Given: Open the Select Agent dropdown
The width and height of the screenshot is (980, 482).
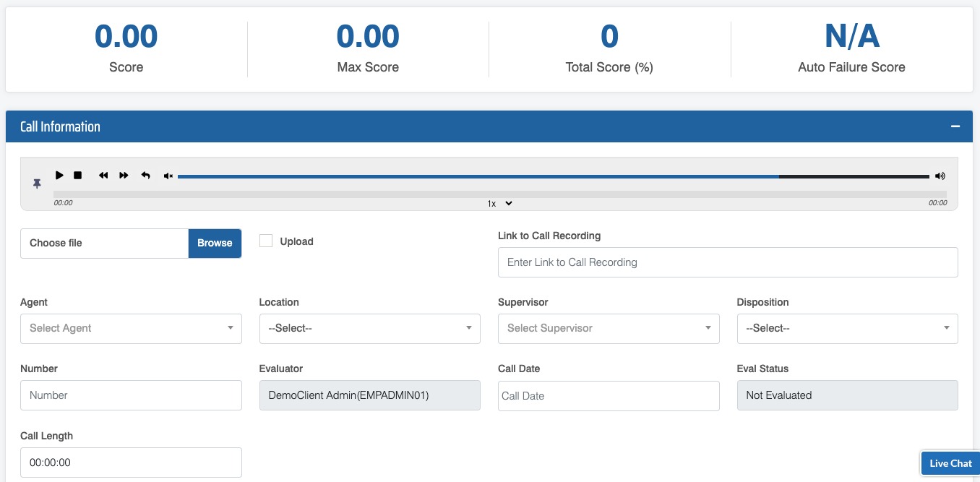Looking at the screenshot, I should (131, 328).
